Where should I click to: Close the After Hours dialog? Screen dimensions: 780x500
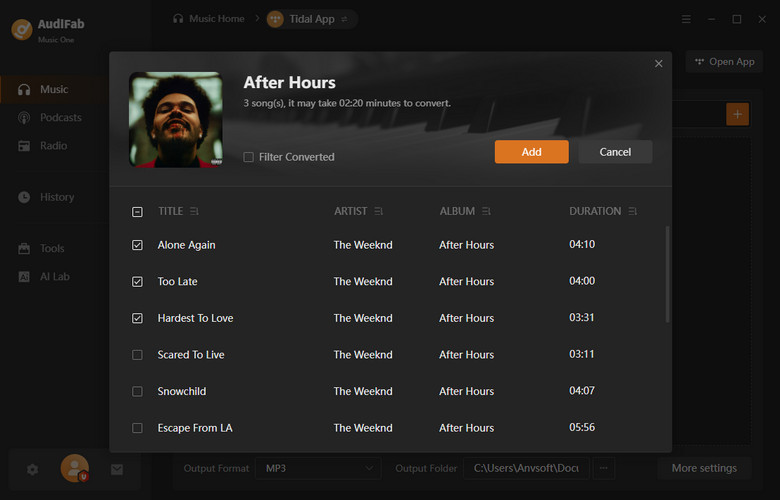(659, 64)
